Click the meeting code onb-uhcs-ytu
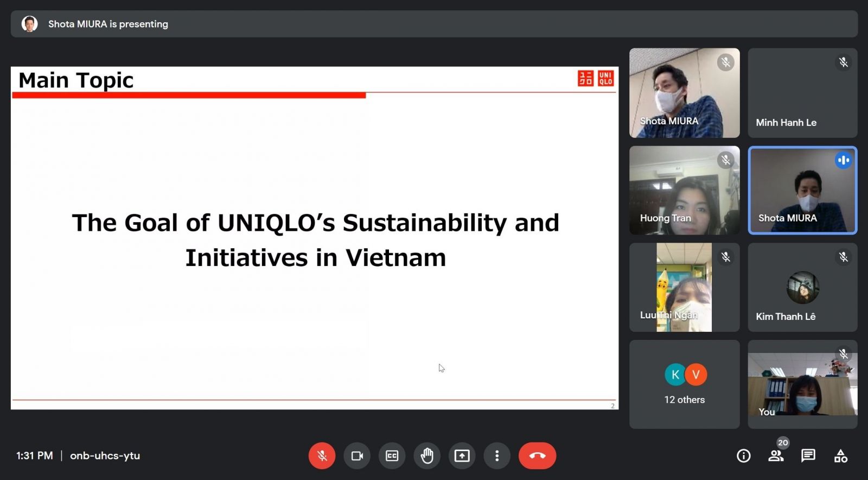Image resolution: width=868 pixels, height=480 pixels. 105,456
